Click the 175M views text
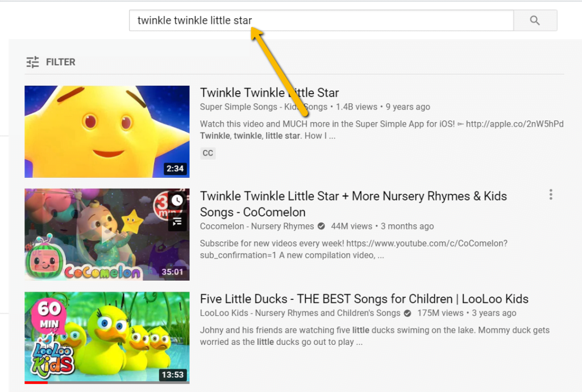Screen dimensions: 582x392 [x=440, y=313]
